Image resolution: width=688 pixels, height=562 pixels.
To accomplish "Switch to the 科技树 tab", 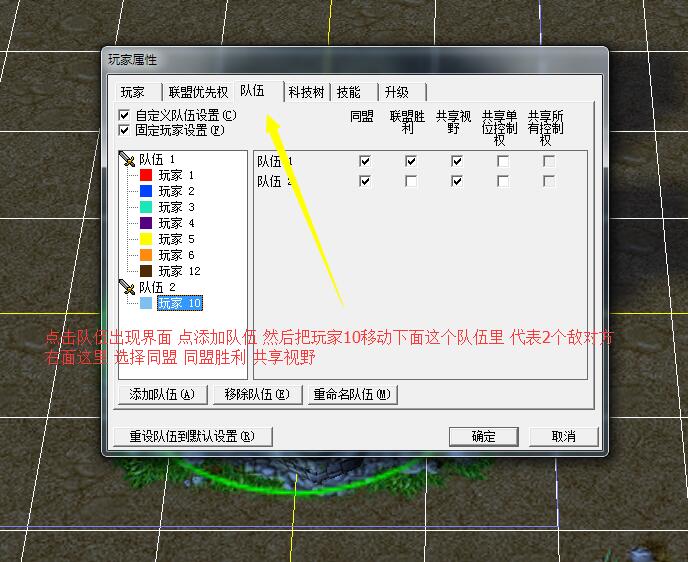I will (306, 92).
